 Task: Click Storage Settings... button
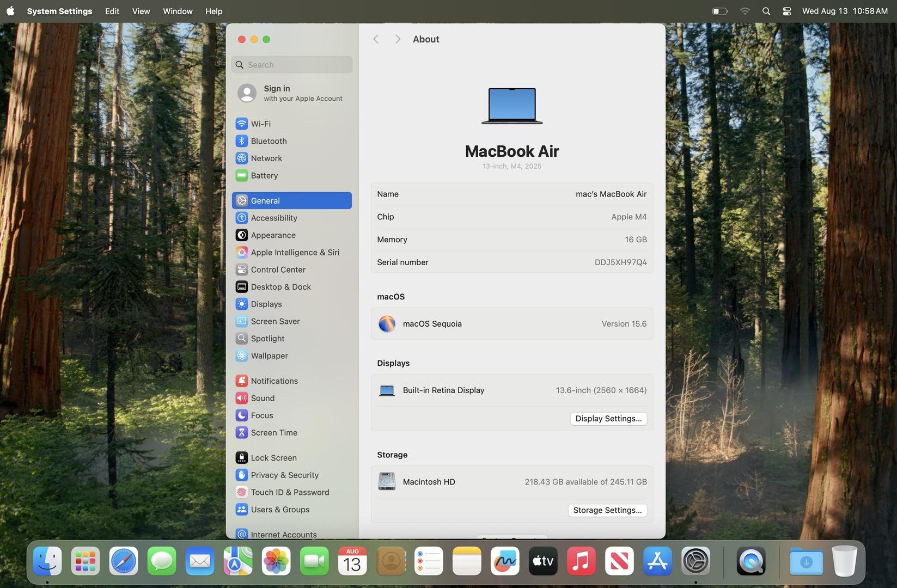click(607, 510)
